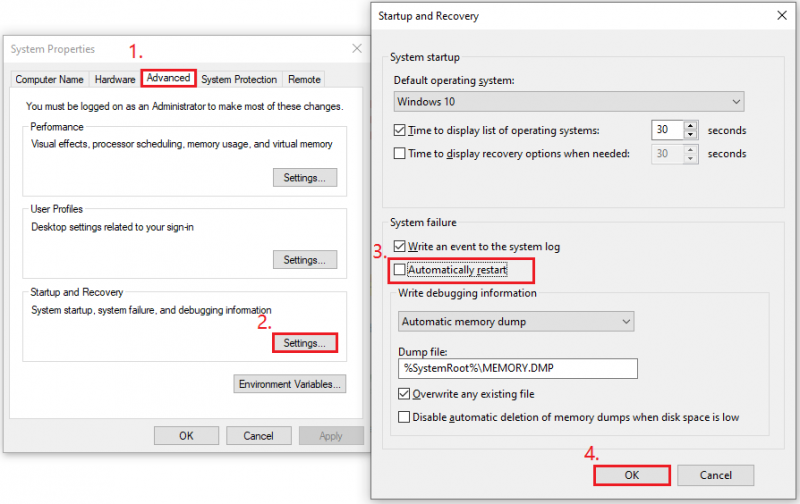Switch to the Computer Name tab

(x=49, y=80)
